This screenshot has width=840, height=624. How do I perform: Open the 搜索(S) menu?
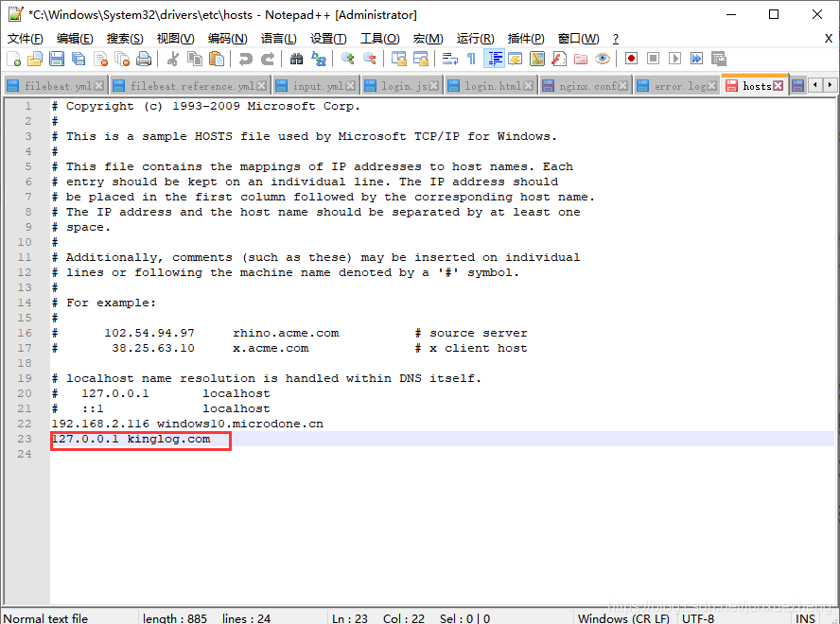point(125,39)
